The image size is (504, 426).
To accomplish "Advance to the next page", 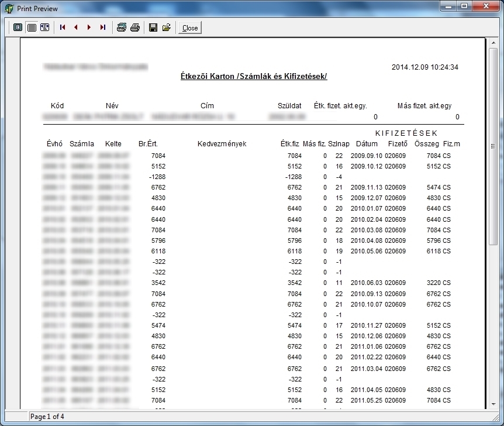I will click(x=89, y=28).
